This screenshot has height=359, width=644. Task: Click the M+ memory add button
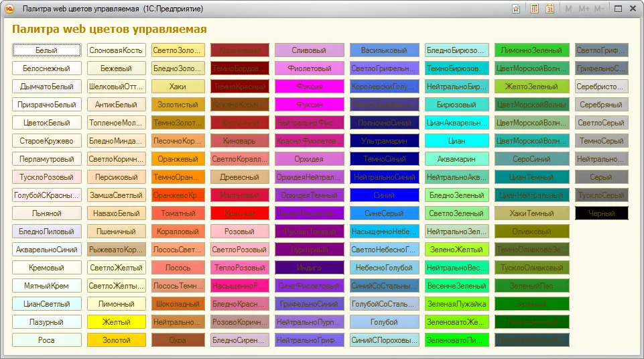(x=584, y=9)
